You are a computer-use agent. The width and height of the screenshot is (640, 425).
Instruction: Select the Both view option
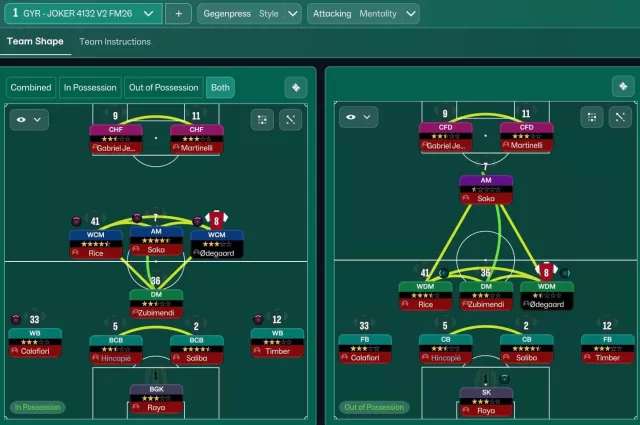click(220, 87)
